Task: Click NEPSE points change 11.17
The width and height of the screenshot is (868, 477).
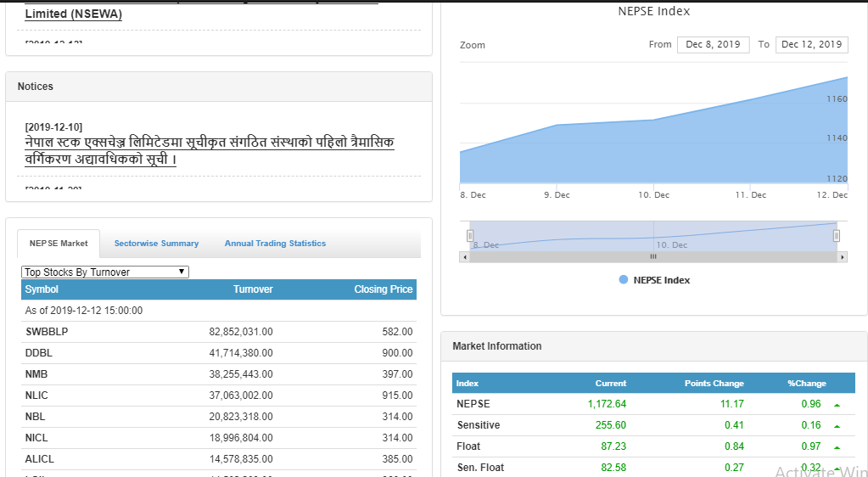Action: coord(732,404)
